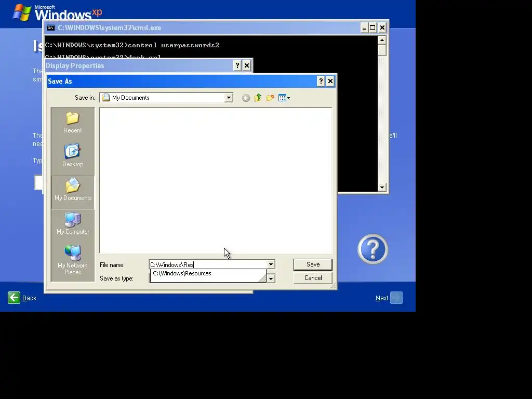Image resolution: width=532 pixels, height=399 pixels.
Task: Click the Cancel button
Action: tap(313, 278)
